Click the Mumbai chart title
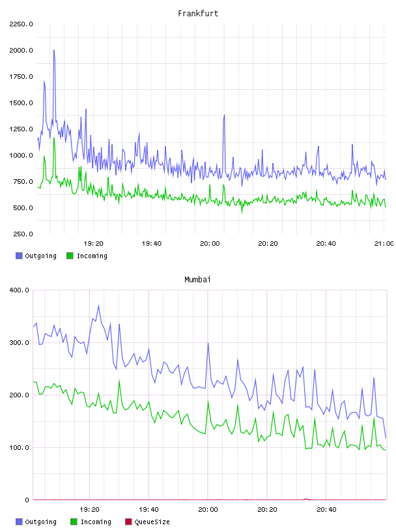The height and width of the screenshot is (532, 396). click(x=197, y=280)
